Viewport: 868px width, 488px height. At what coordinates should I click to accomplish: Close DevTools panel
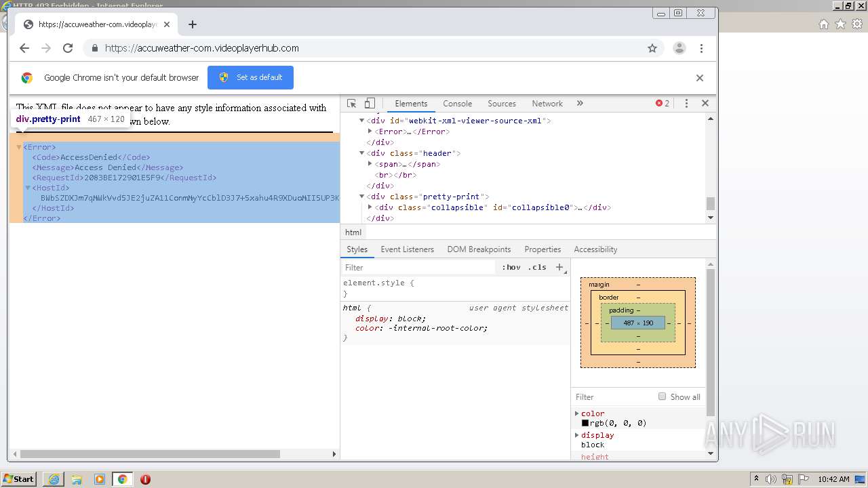(705, 104)
